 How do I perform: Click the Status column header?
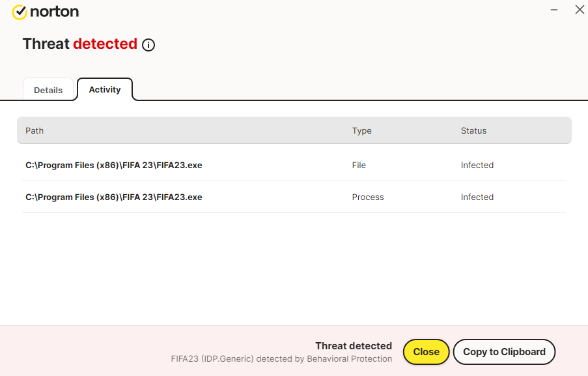coord(473,130)
